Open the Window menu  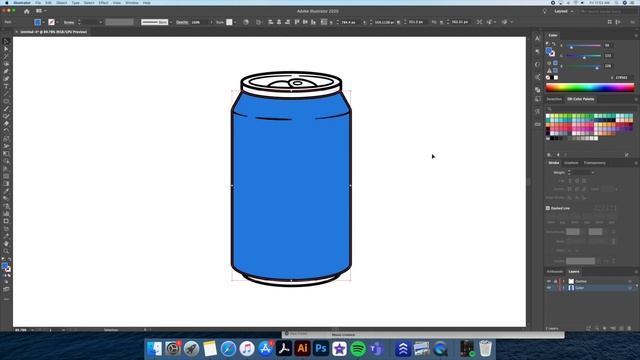click(x=131, y=2)
